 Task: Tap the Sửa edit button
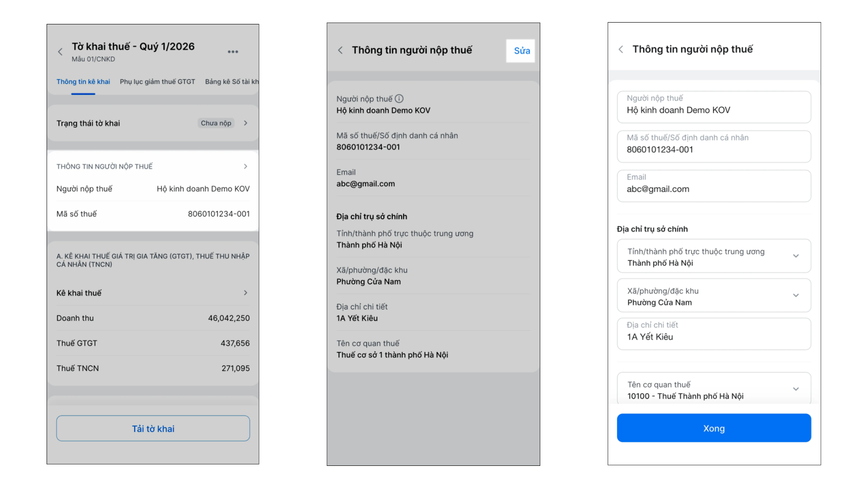point(521,51)
